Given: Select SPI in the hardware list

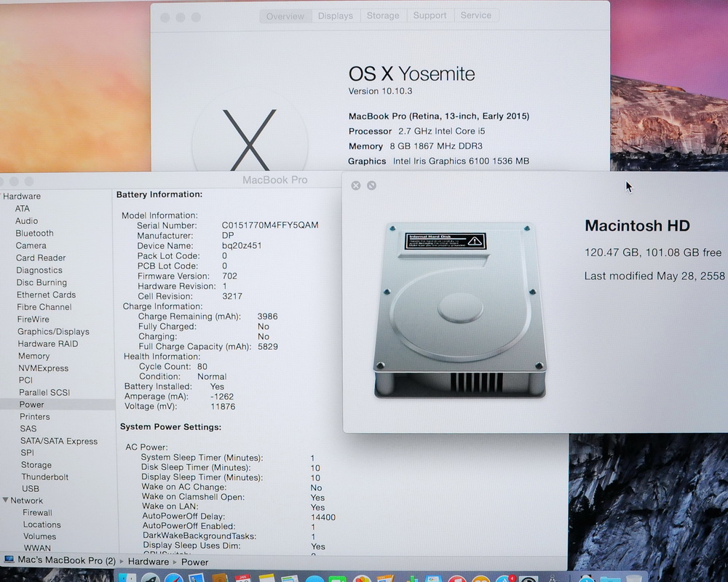Looking at the screenshot, I should point(28,453).
